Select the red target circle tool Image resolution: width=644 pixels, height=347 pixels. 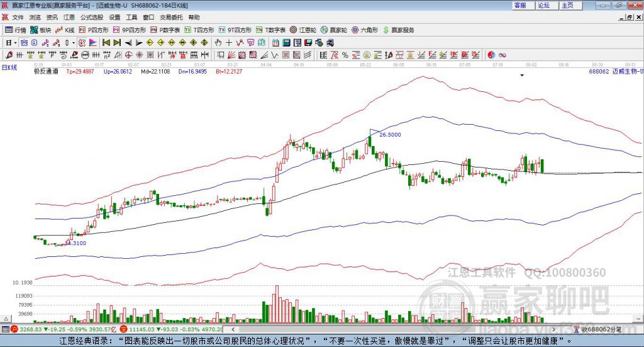click(128, 55)
